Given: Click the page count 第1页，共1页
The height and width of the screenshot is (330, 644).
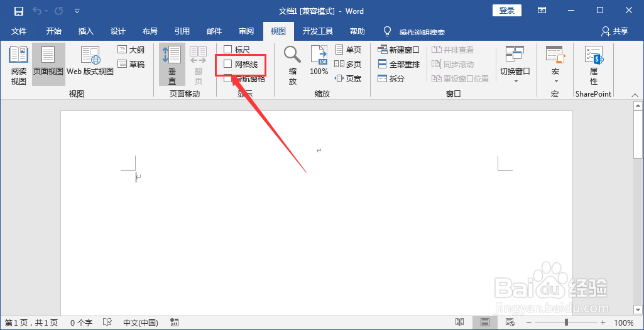Looking at the screenshot, I should pos(31,322).
